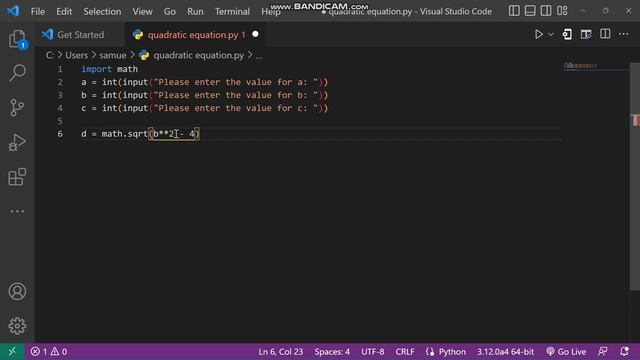
Task: Toggle the secondary side bar layout
Action: 546,11
